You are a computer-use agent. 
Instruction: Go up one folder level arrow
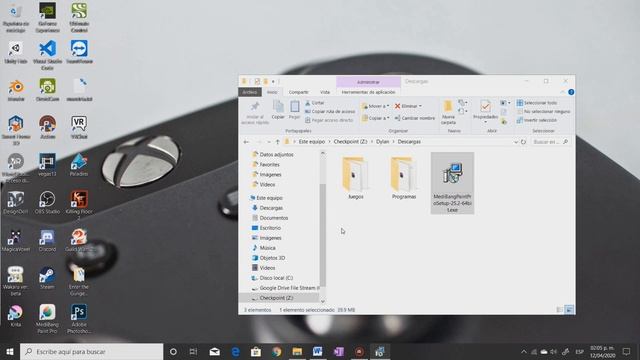[278, 142]
